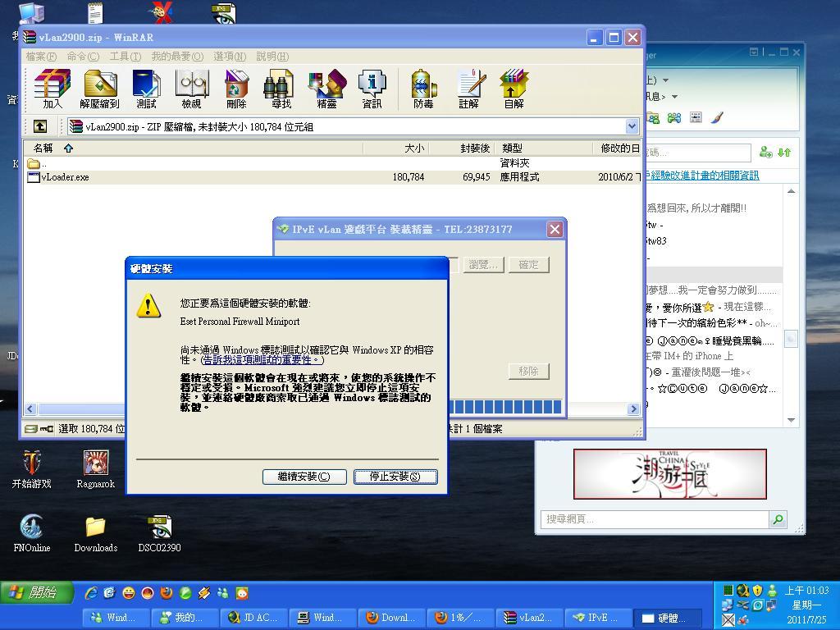840x630 pixels.
Task: Click the 確定 button in IPvE installer
Action: tap(528, 265)
